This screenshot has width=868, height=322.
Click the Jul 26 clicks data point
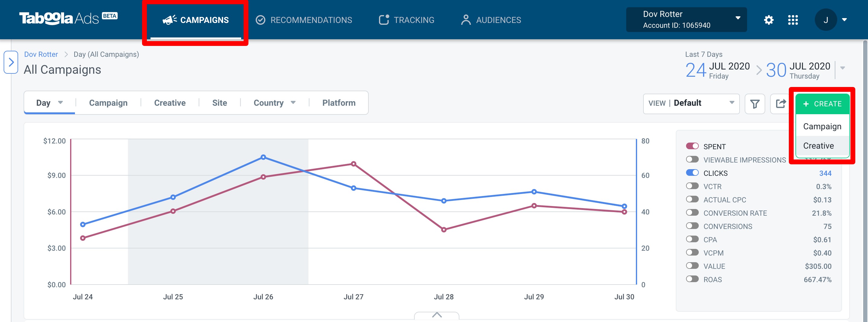click(263, 157)
